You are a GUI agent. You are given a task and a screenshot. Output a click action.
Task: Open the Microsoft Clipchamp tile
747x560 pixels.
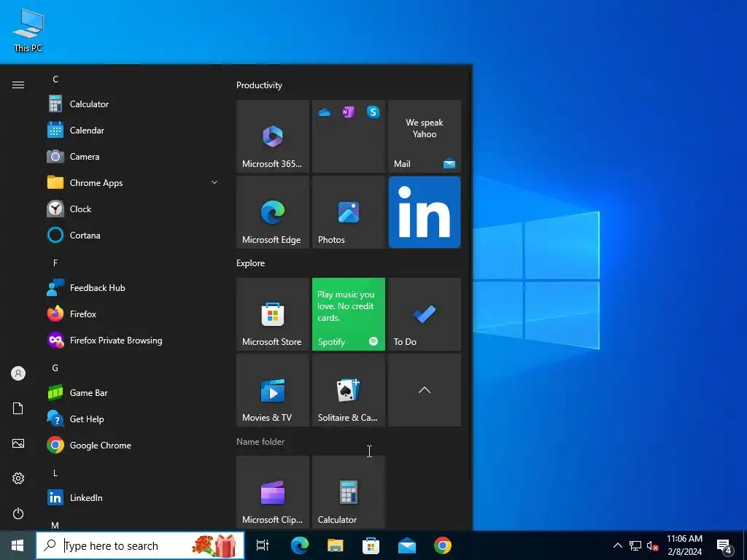(273, 492)
